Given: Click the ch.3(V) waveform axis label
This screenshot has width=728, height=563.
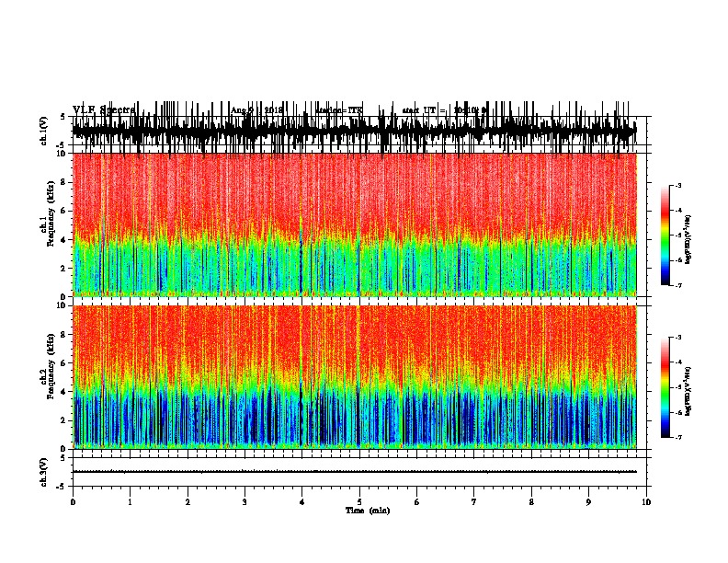Looking at the screenshot, I should coord(44,472).
